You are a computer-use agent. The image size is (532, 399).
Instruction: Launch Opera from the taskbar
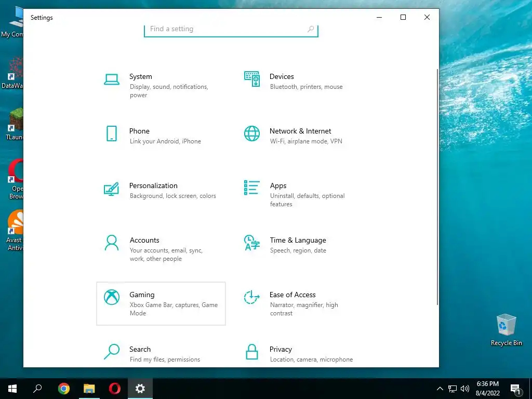tap(115, 389)
